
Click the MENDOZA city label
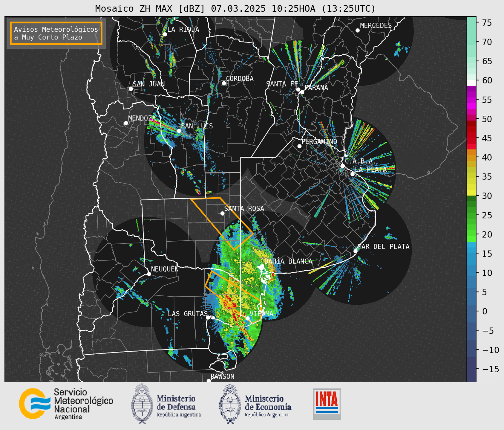[x=142, y=118]
